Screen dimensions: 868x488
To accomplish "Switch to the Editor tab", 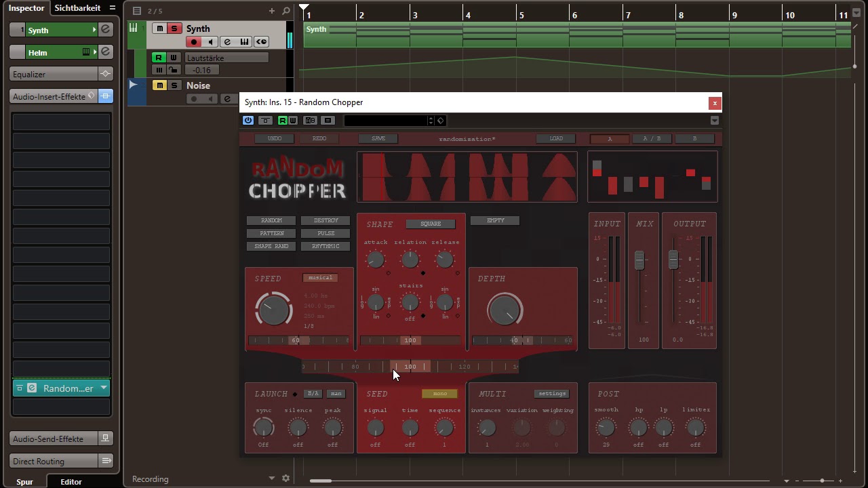I will [x=71, y=482].
